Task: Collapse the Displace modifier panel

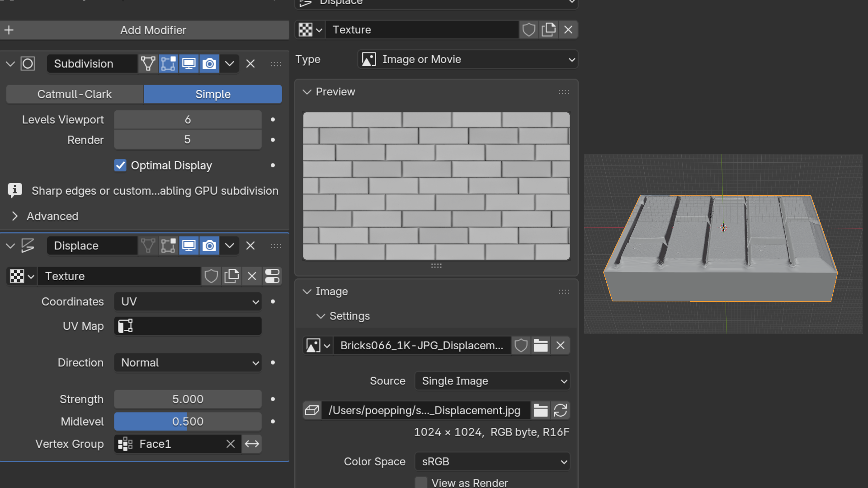Action: click(x=10, y=246)
